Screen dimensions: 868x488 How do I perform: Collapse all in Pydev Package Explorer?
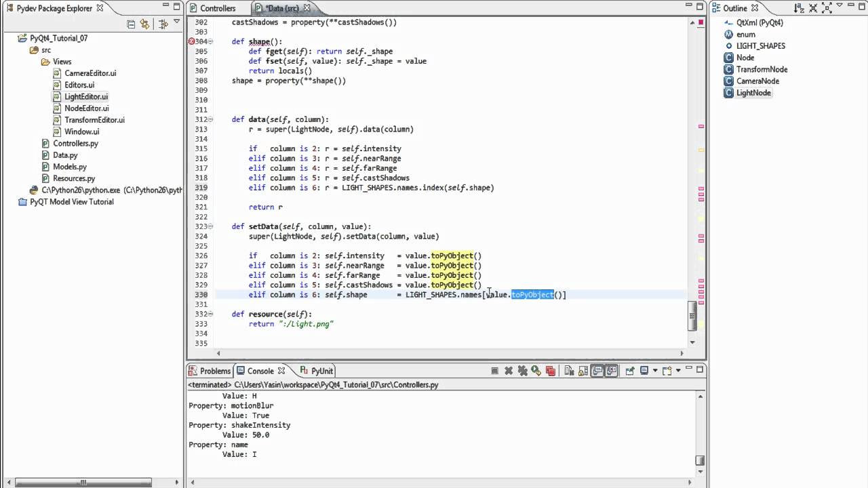[131, 24]
